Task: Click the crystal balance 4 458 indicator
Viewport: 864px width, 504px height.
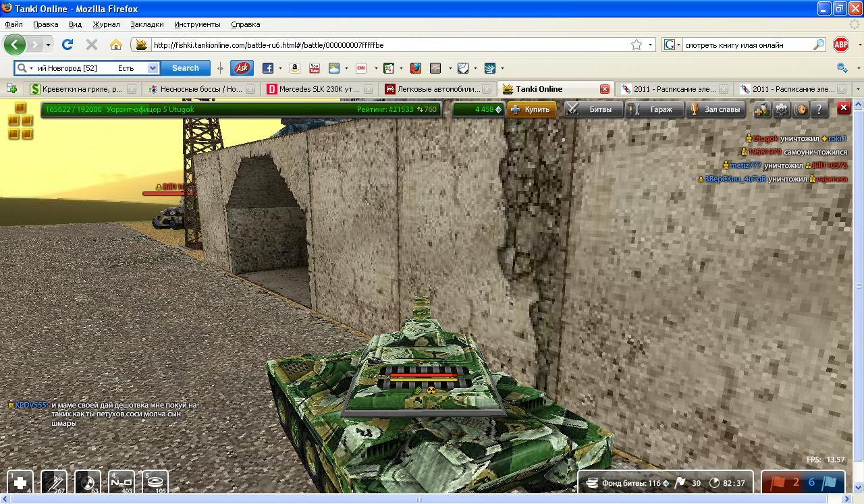Action: [479, 109]
